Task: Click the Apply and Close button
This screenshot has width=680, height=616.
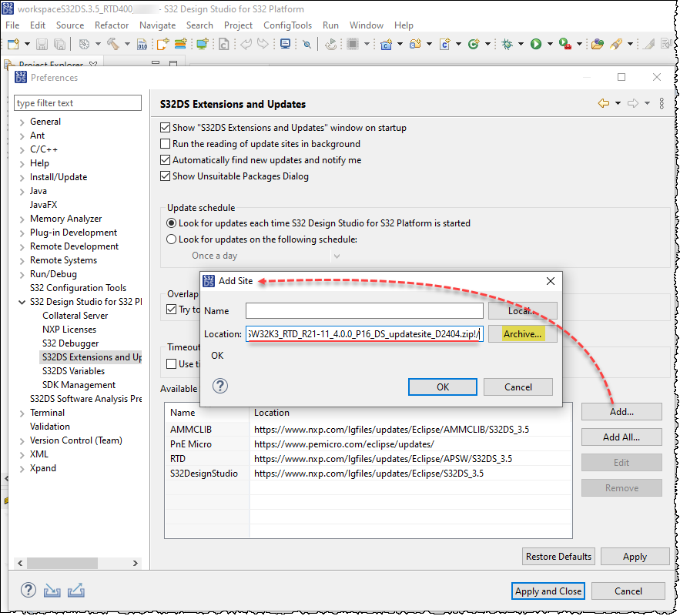Action: point(548,591)
